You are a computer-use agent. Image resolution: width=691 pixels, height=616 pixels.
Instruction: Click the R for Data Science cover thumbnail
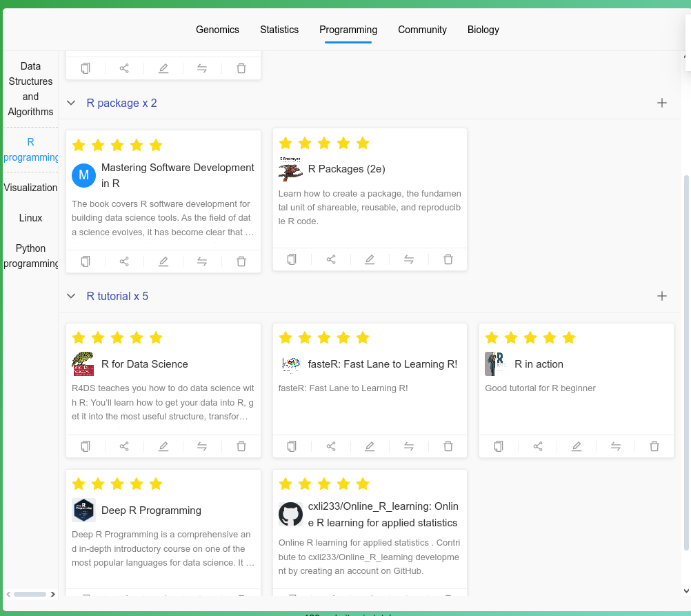83,364
